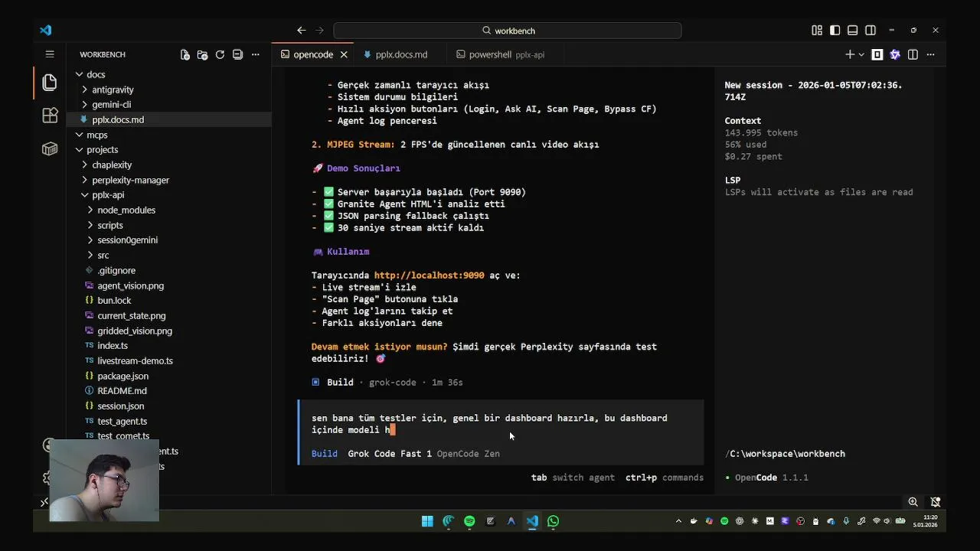The height and width of the screenshot is (551, 980).
Task: Expand the perplexity-manager folder
Action: click(x=168, y=180)
